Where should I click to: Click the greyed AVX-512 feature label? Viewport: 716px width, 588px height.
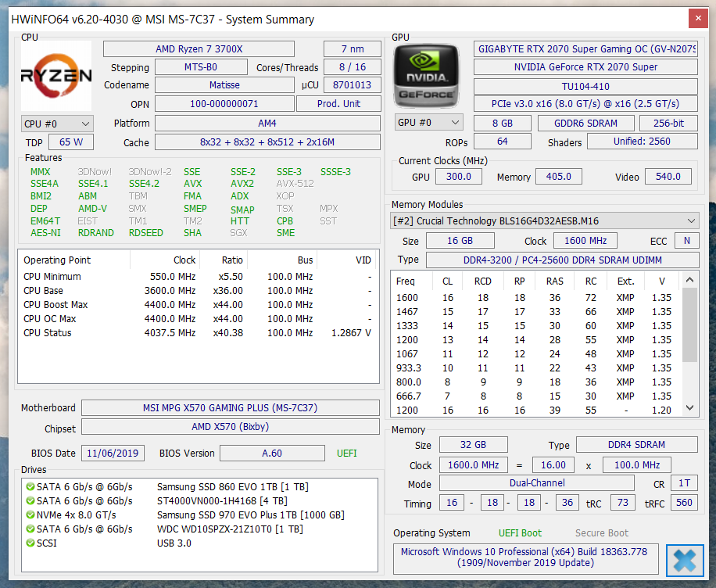[295, 184]
